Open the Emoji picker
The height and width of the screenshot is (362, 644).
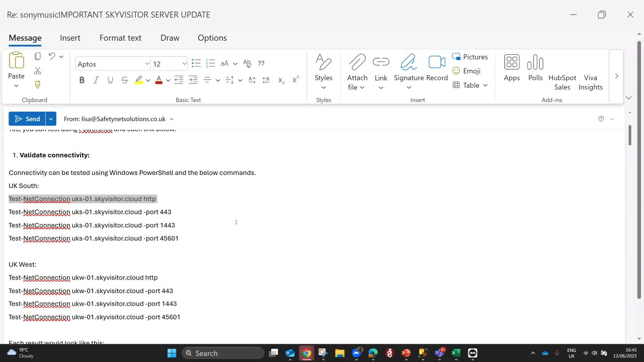click(466, 71)
